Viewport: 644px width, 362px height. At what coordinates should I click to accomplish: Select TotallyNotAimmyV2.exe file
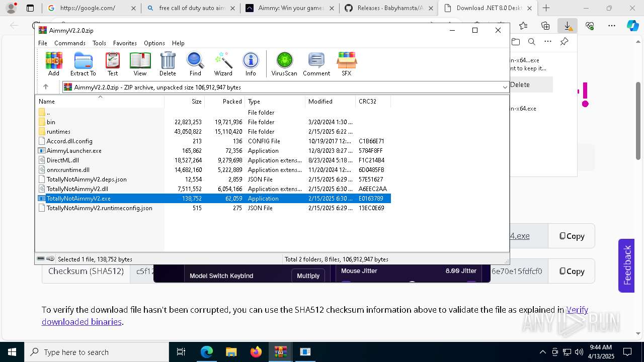point(213,199)
